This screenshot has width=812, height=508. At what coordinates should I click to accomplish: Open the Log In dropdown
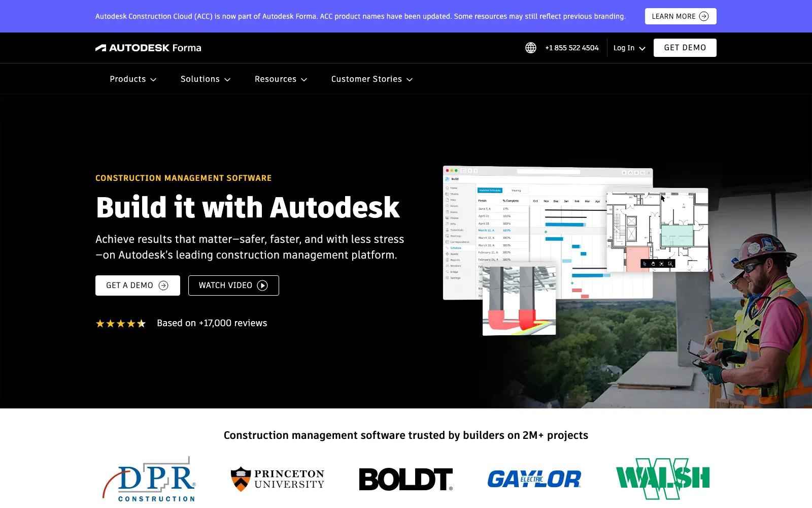[x=629, y=48]
